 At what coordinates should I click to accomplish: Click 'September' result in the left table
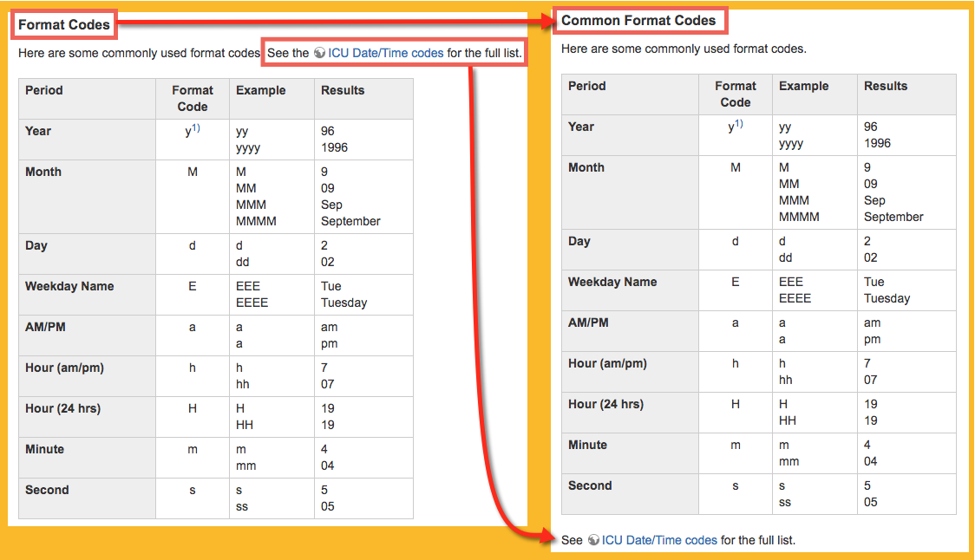click(x=350, y=221)
